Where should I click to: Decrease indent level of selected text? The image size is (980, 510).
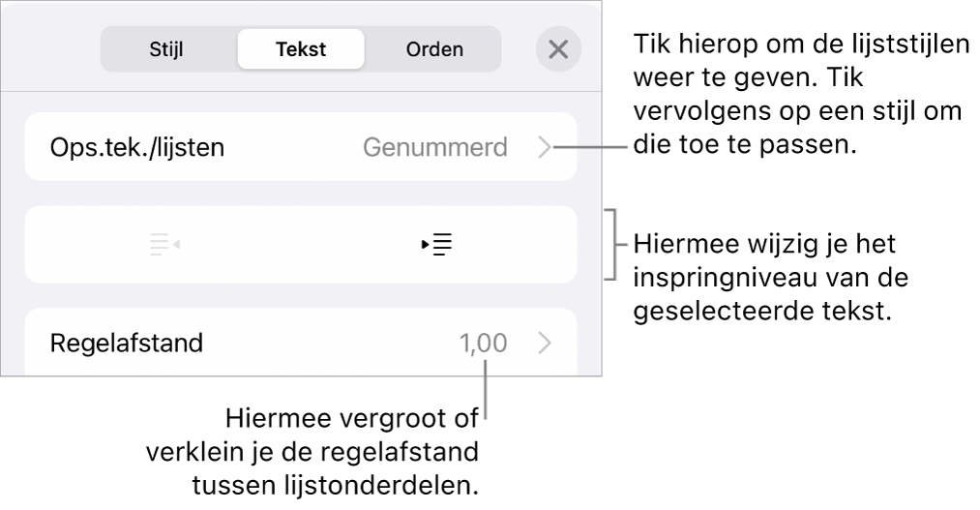point(164,245)
